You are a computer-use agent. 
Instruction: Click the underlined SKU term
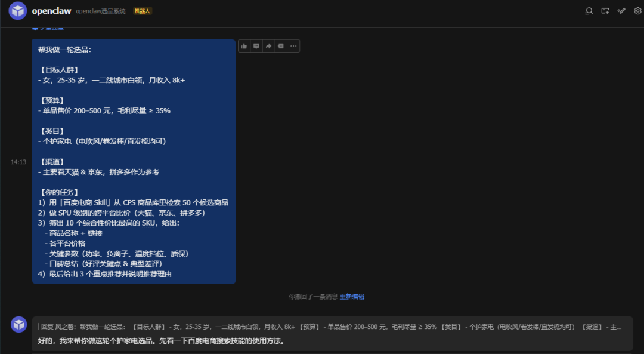(x=148, y=223)
